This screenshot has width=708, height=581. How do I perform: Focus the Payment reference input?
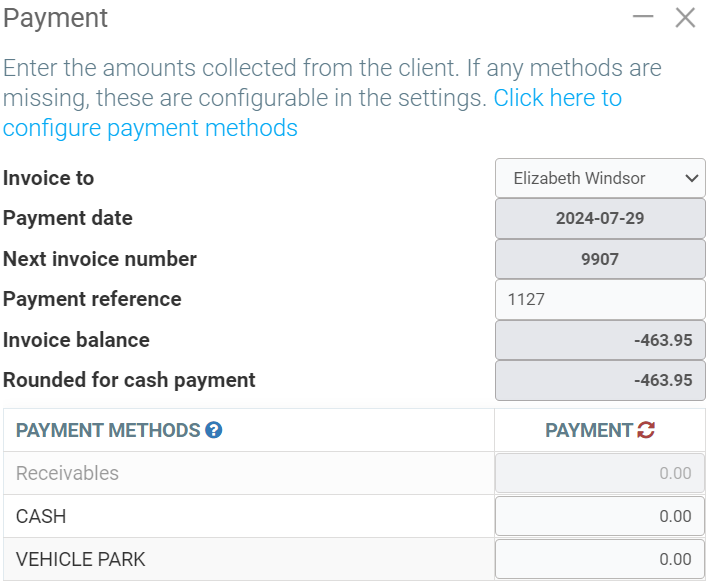coord(600,299)
